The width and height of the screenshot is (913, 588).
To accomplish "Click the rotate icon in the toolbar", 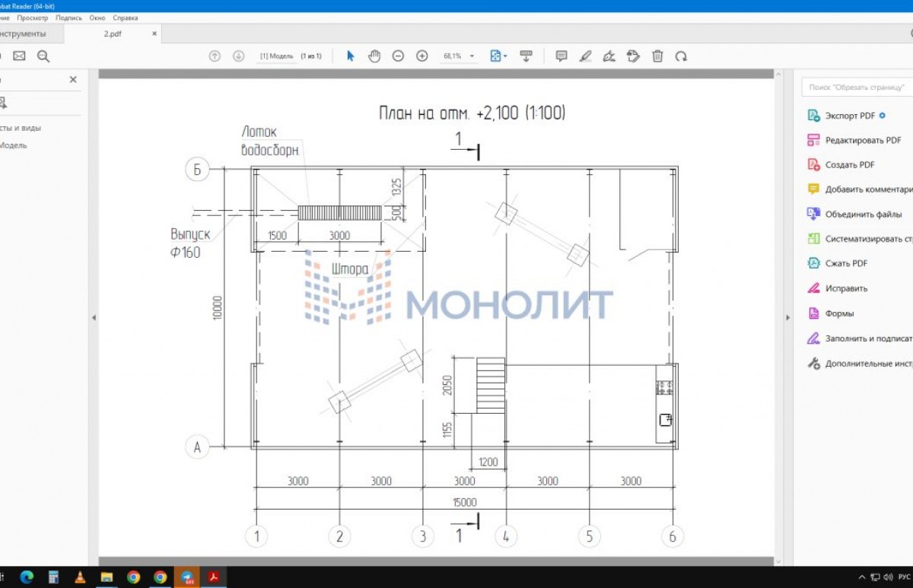I will click(682, 56).
